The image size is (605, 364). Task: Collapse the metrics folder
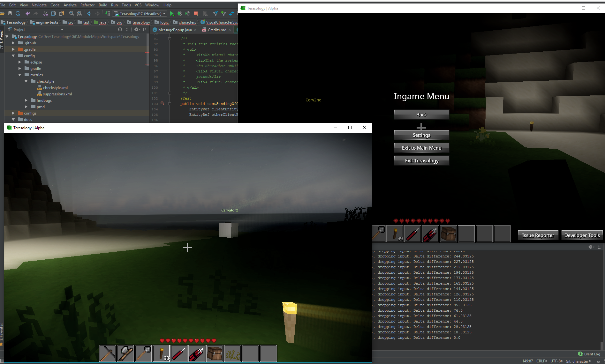(x=19, y=75)
